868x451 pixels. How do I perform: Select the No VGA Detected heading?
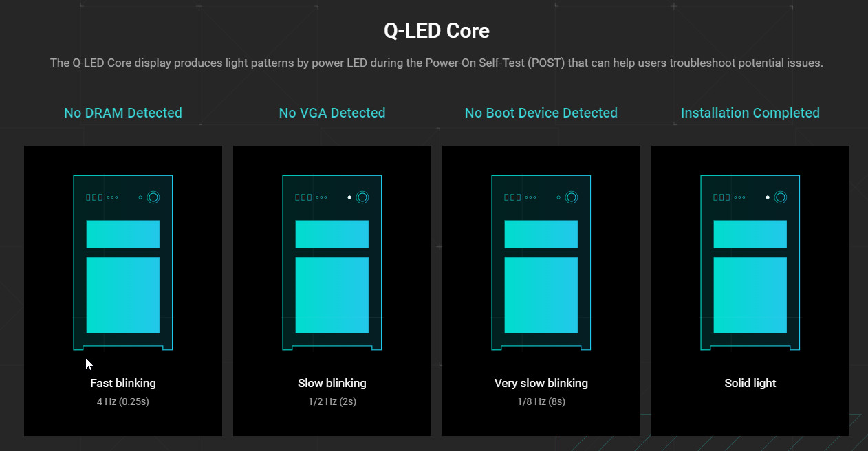(332, 113)
